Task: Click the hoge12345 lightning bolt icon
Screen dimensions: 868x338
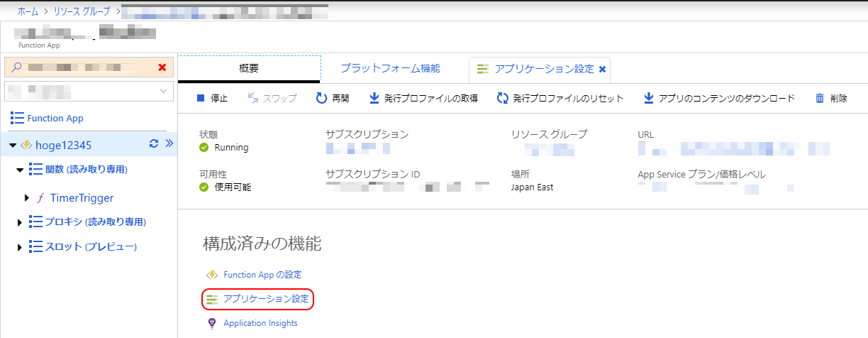Action: [x=27, y=145]
